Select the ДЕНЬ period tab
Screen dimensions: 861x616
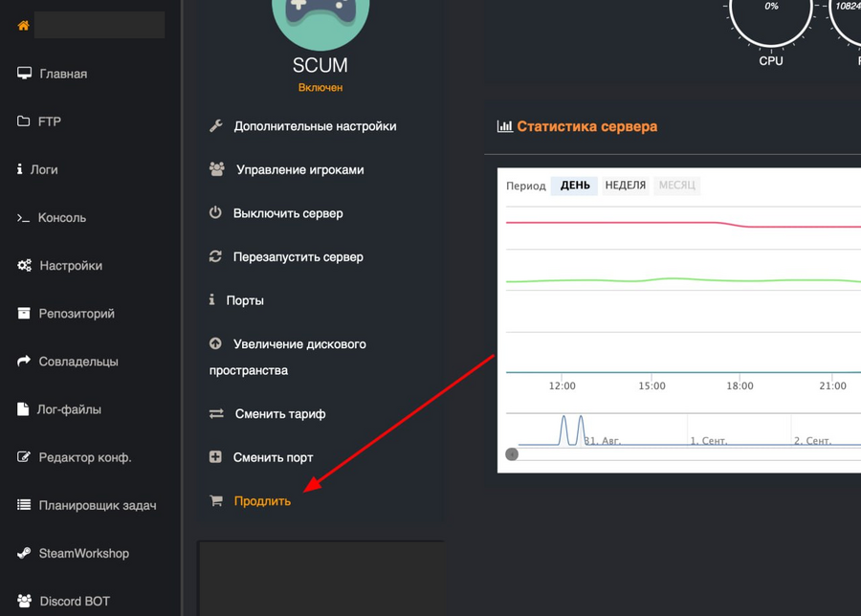[x=575, y=186]
